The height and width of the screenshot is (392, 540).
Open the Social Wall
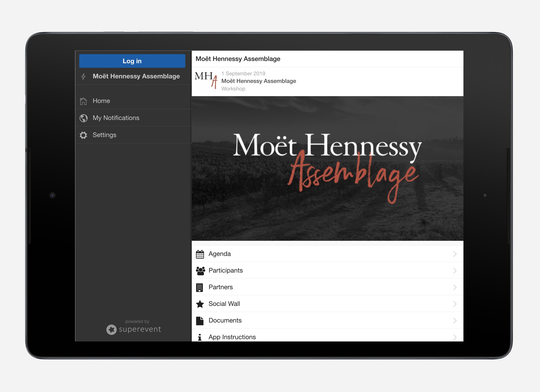click(x=327, y=304)
